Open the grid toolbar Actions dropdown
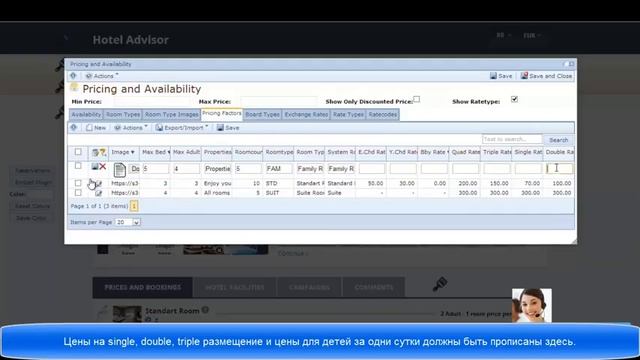 coord(131,128)
